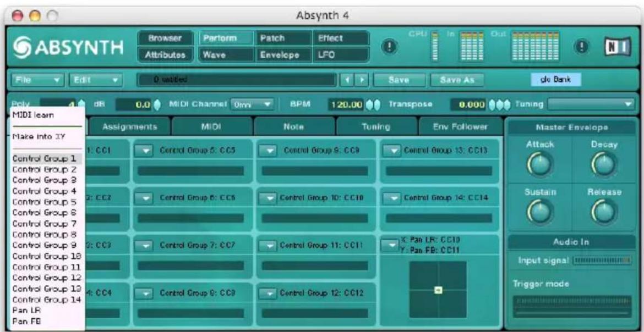The width and height of the screenshot is (644, 332).
Task: Click the Poly value stepper arrows
Action: pyautogui.click(x=81, y=104)
